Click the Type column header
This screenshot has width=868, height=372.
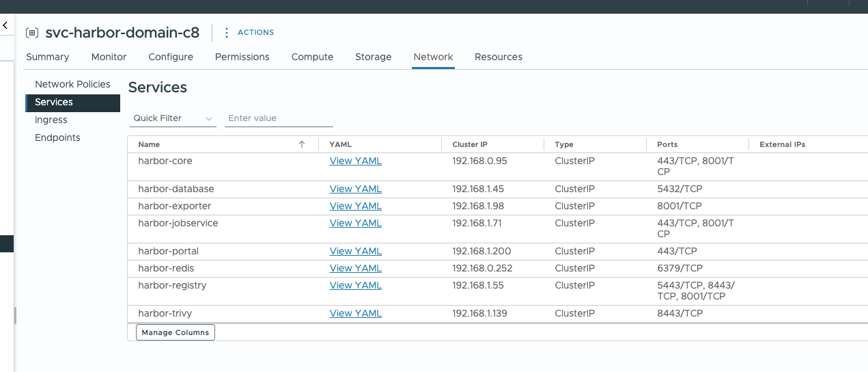(564, 144)
